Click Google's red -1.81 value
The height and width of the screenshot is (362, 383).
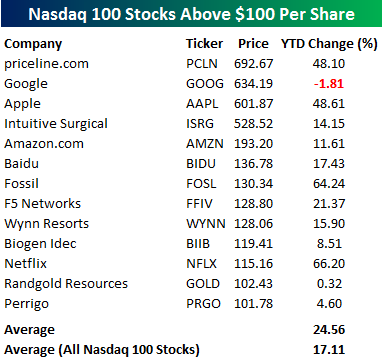coord(329,84)
